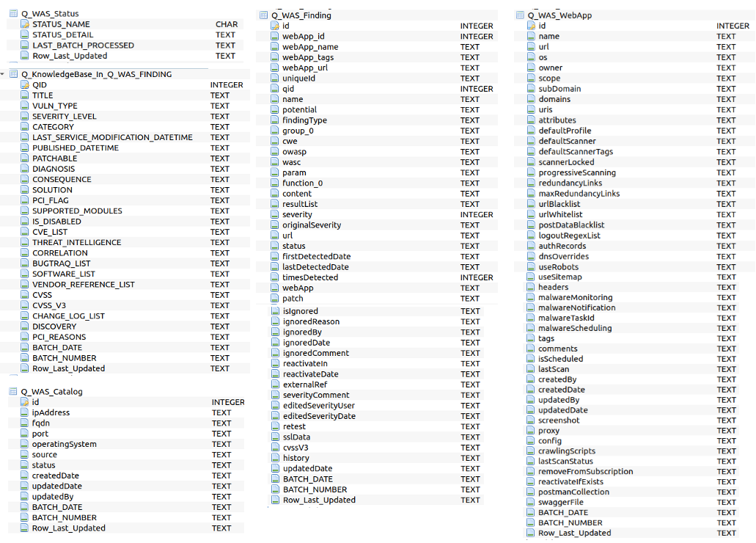This screenshot has height=543, width=756.
Task: Click the column icon next to defaultScanner
Action: [531, 141]
